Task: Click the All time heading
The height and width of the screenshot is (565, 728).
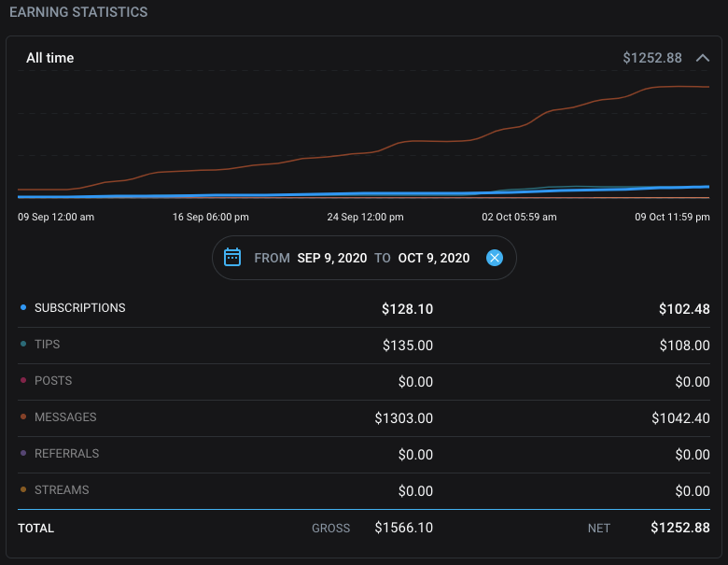Action: pos(50,58)
